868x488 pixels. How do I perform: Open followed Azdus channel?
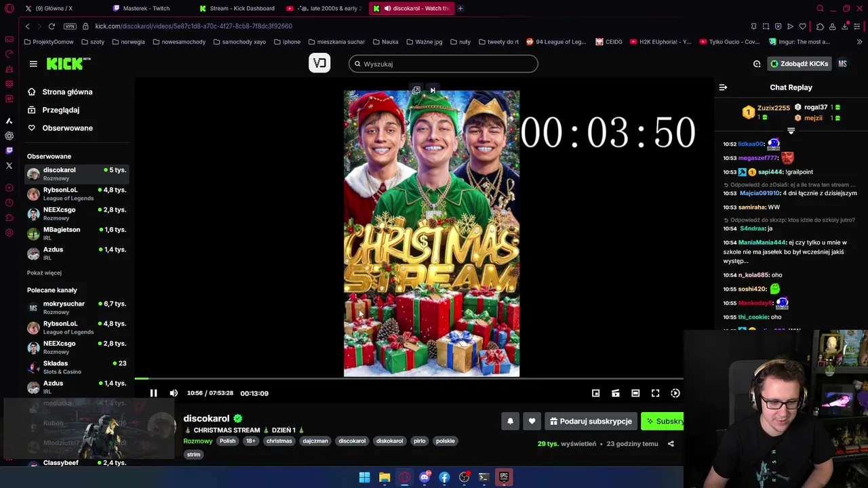pos(77,253)
